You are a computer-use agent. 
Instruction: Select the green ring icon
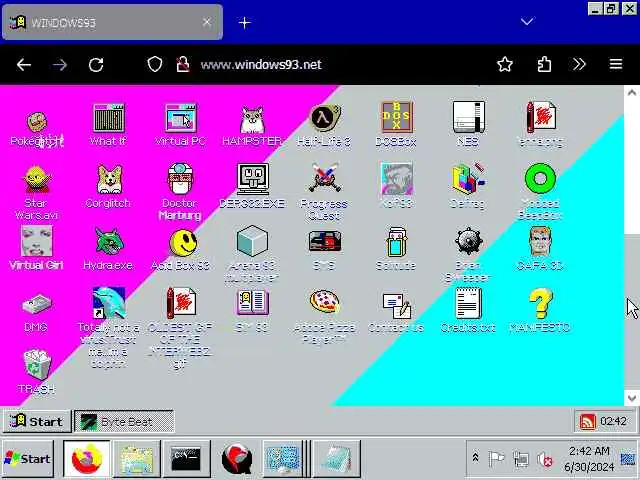click(540, 178)
